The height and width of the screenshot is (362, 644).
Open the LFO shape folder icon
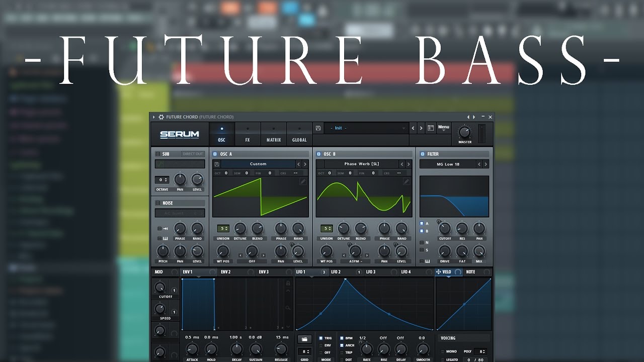[304, 339]
